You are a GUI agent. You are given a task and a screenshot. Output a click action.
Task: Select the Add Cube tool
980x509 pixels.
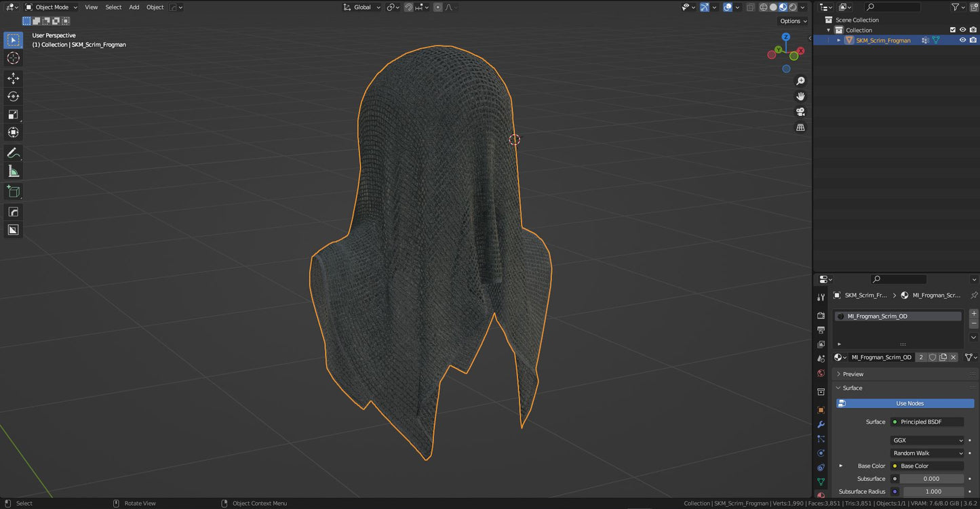[13, 192]
